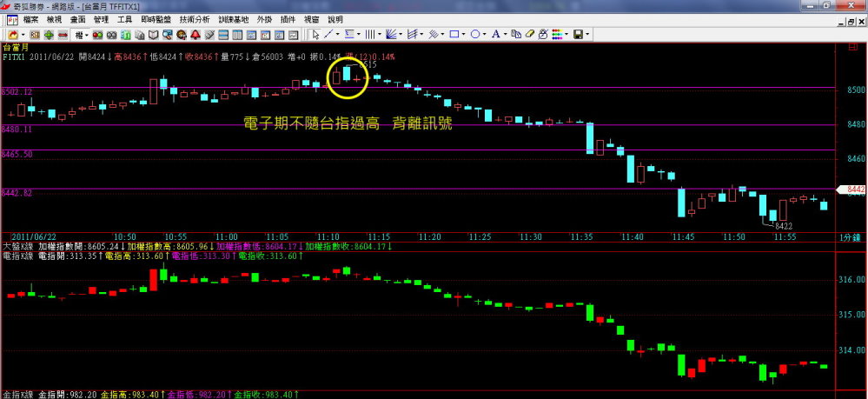Screen dimensions: 868x399
Task: Open the 即時監盤 menu
Action: (x=155, y=19)
